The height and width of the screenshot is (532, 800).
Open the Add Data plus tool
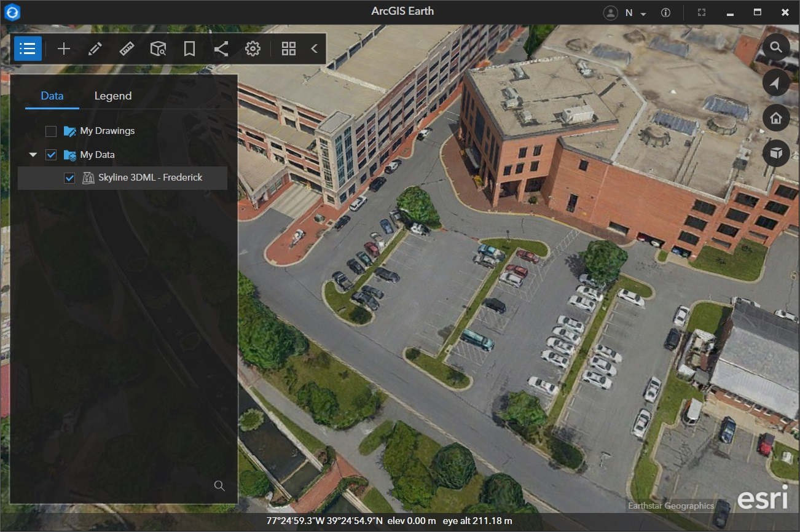coord(64,49)
